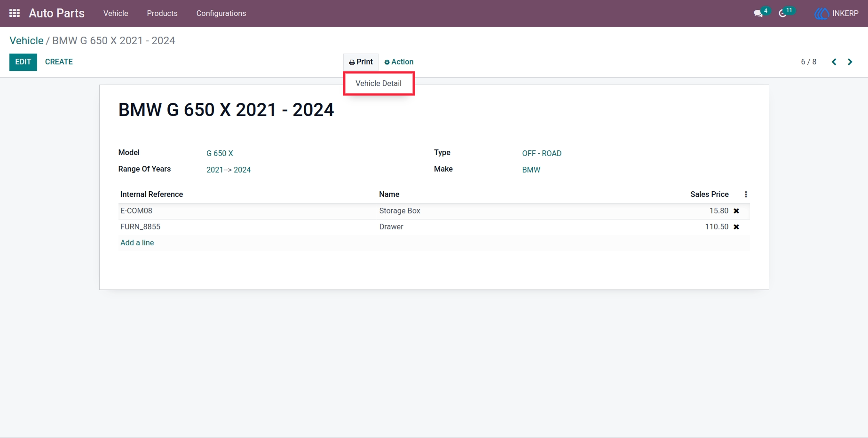Open the BMW make link

(531, 170)
